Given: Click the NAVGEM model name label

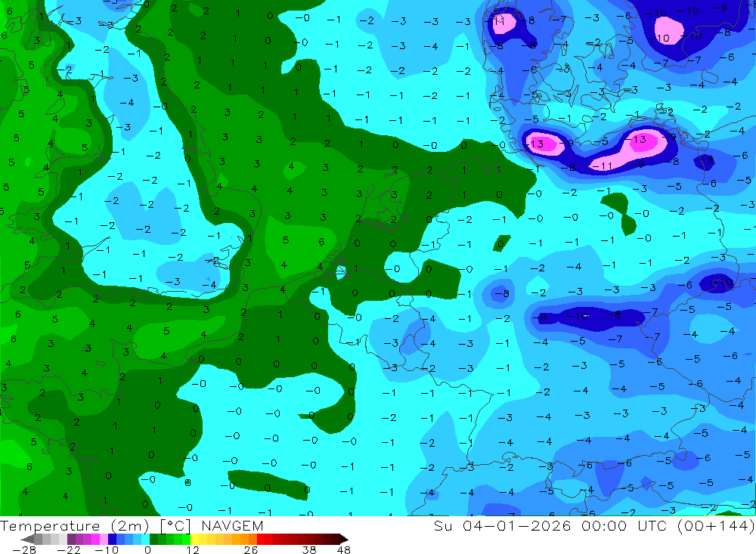Looking at the screenshot, I should pos(232,525).
